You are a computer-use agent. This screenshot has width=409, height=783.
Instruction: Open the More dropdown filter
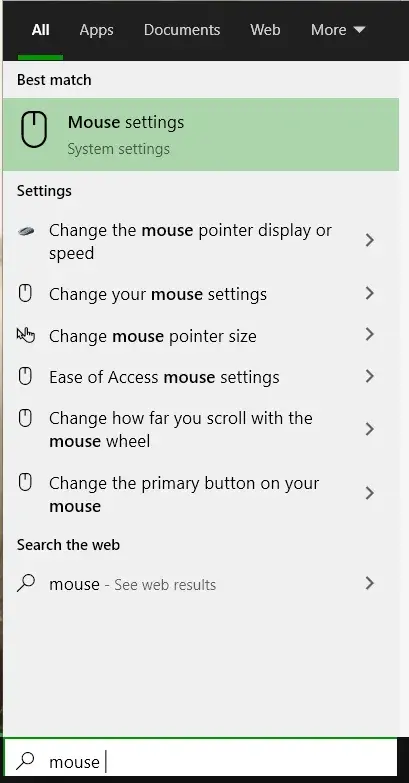click(x=338, y=30)
